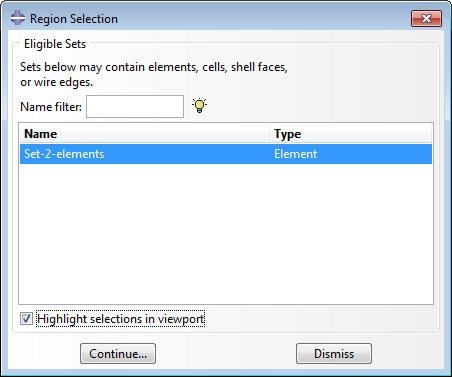
Task: Click the Eligible Sets group label
Action: coord(55,44)
